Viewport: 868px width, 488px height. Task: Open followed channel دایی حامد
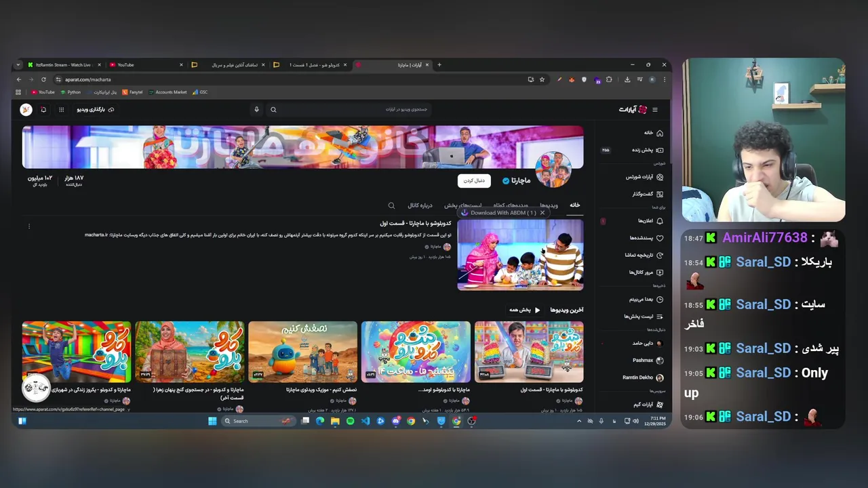[x=648, y=343]
